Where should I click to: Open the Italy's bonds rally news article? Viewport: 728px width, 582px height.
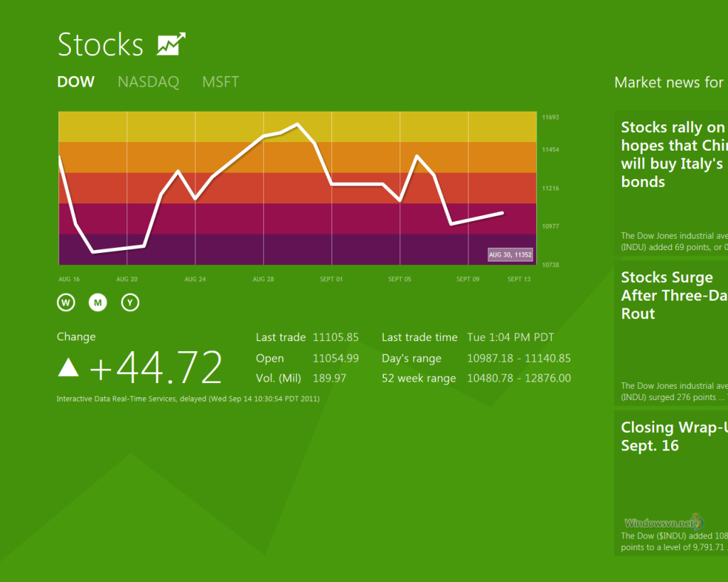(671, 183)
